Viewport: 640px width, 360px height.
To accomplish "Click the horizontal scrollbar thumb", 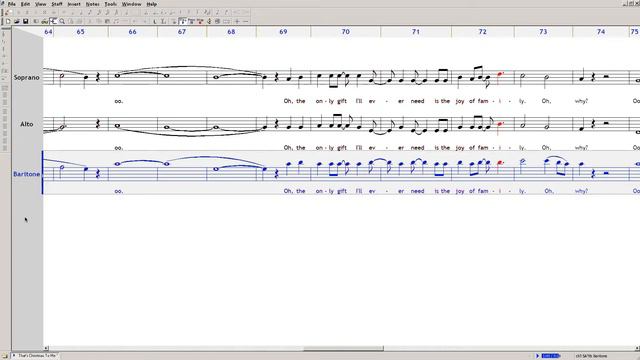I will pos(343,349).
